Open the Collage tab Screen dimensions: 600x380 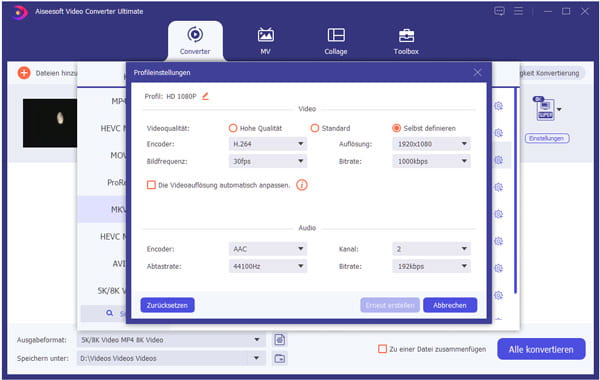[336, 41]
